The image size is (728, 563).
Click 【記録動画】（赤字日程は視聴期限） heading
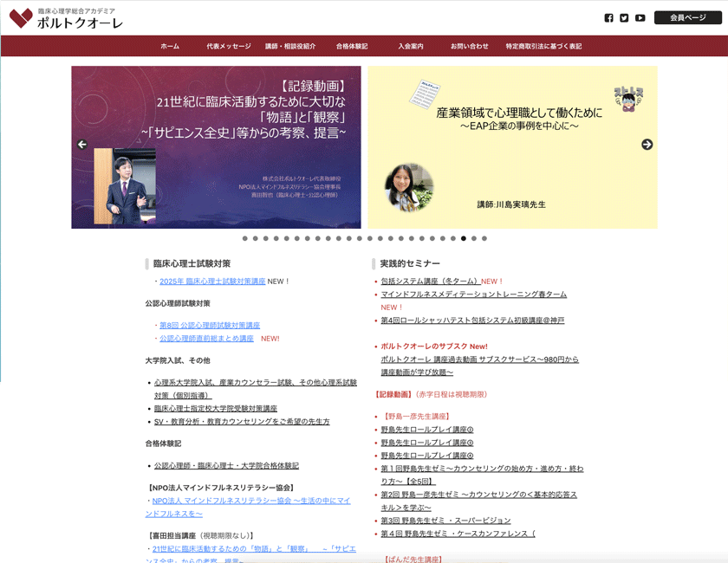coord(431,394)
